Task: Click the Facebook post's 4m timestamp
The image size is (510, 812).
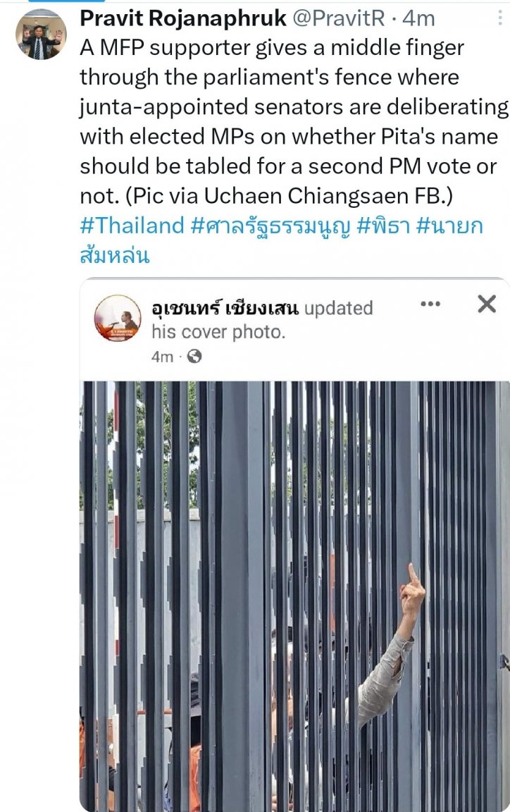Action: coord(162,357)
